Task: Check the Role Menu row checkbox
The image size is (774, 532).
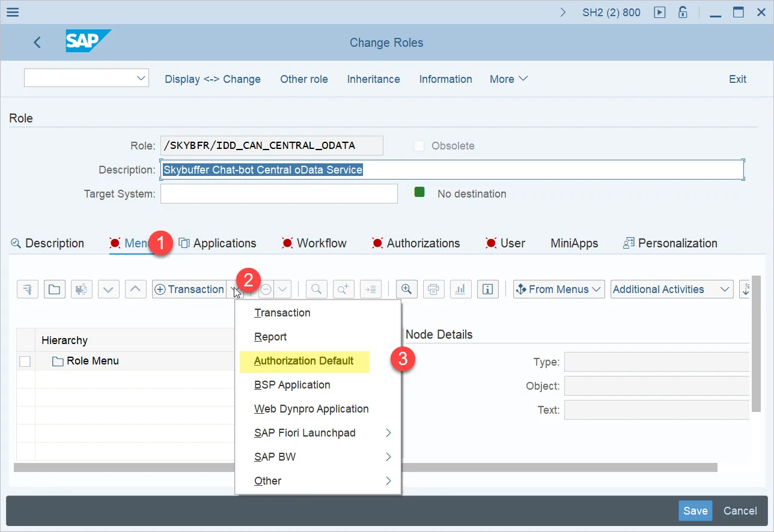Action: click(25, 361)
